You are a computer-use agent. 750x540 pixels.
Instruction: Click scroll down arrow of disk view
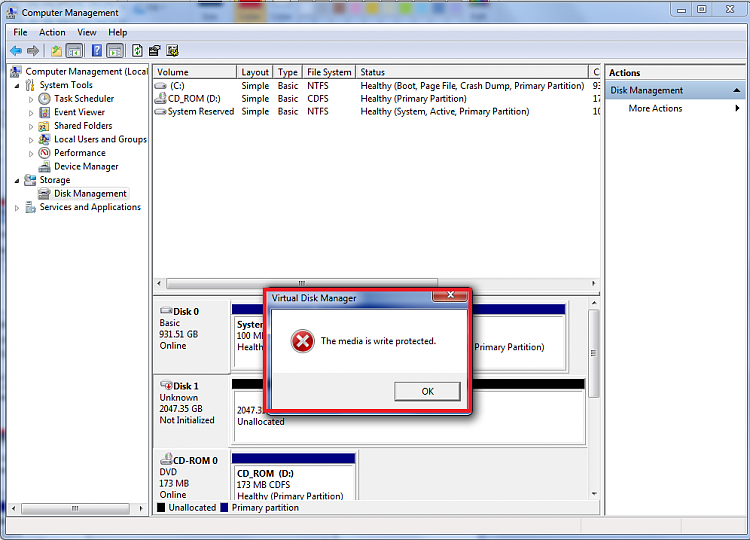click(594, 494)
